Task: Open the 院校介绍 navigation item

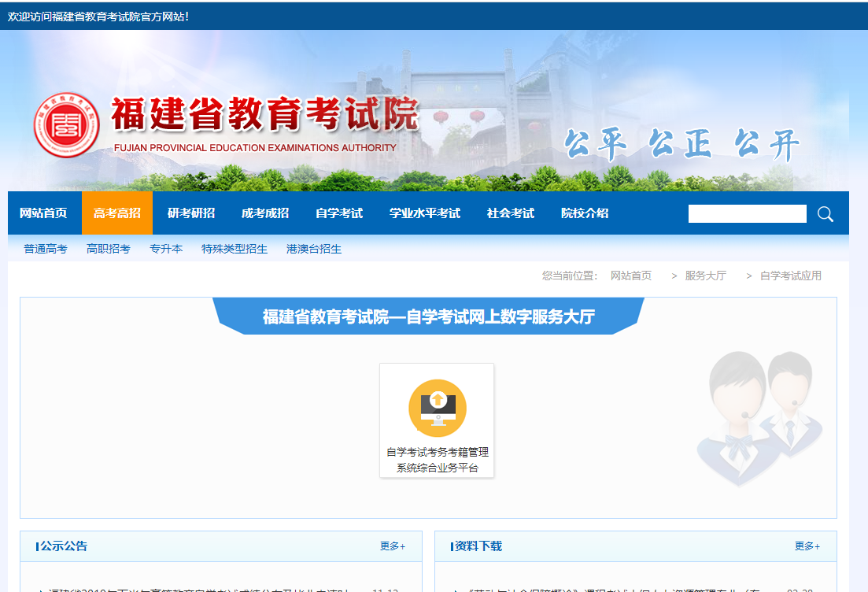Action: [585, 213]
